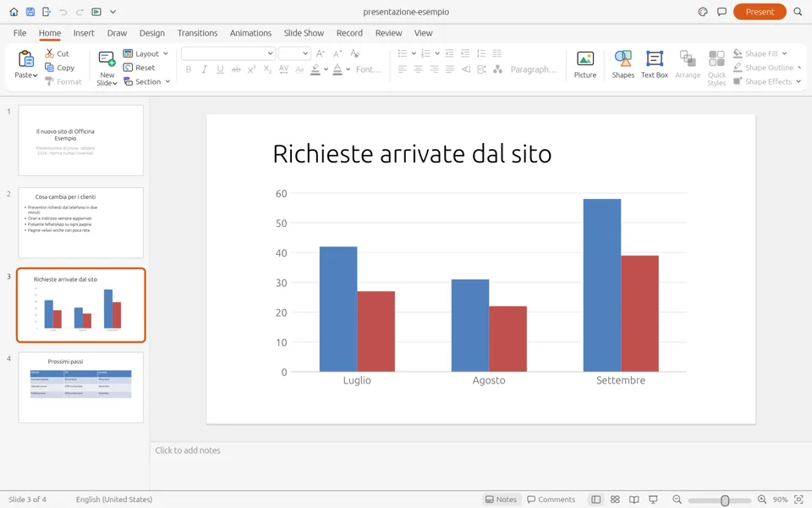This screenshot has width=812, height=508.
Task: Open character spacing AV option
Action: point(283,69)
